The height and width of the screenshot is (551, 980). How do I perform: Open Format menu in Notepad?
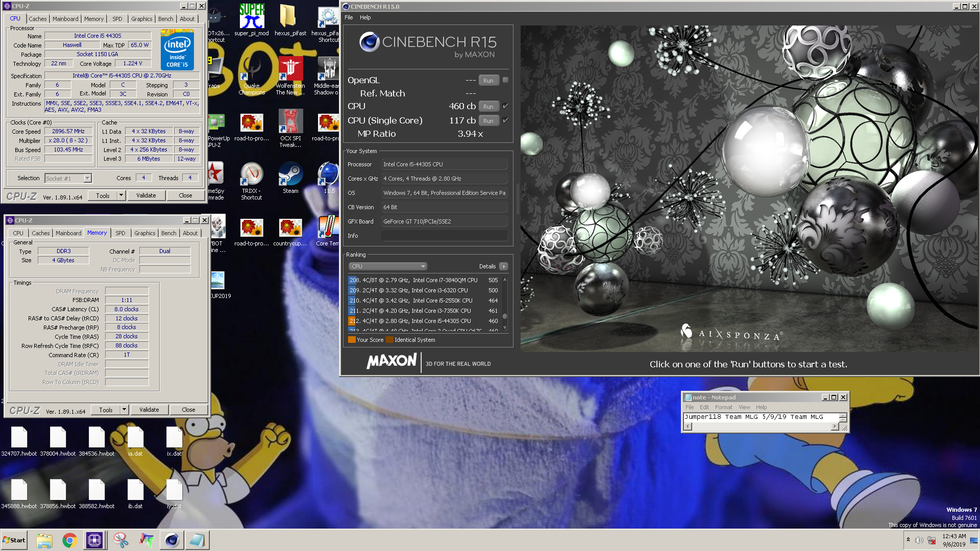(x=723, y=407)
